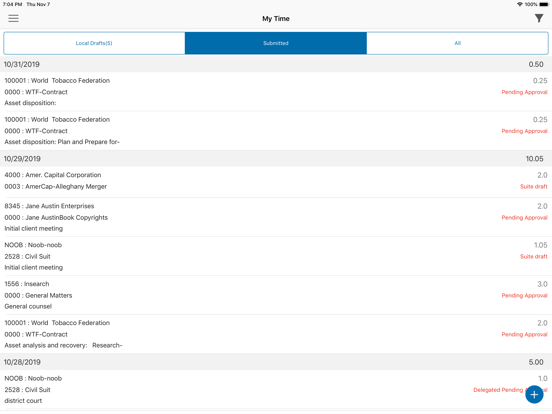Open the 'Plan and Prepare for-' entry
The height and width of the screenshot is (414, 552).
276,131
